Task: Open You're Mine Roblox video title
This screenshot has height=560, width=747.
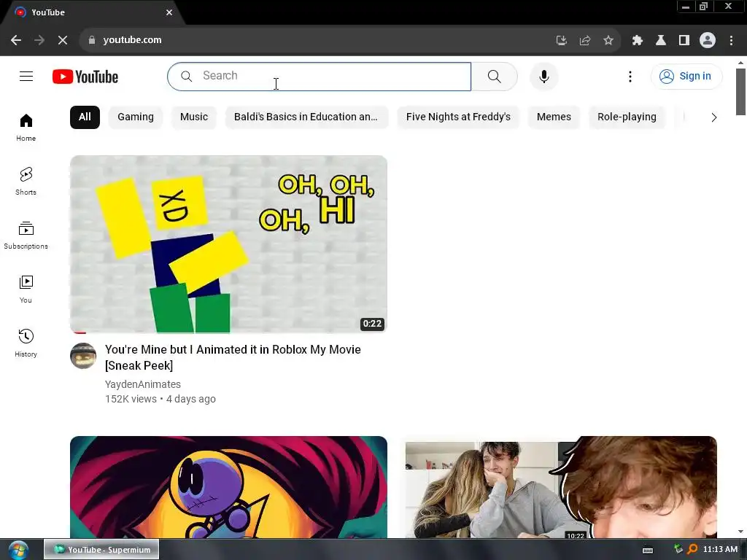Action: coord(233,357)
